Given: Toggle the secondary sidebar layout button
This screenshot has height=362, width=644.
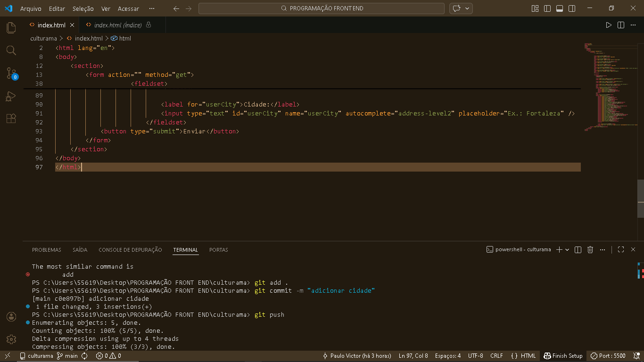Looking at the screenshot, I should [x=572, y=8].
